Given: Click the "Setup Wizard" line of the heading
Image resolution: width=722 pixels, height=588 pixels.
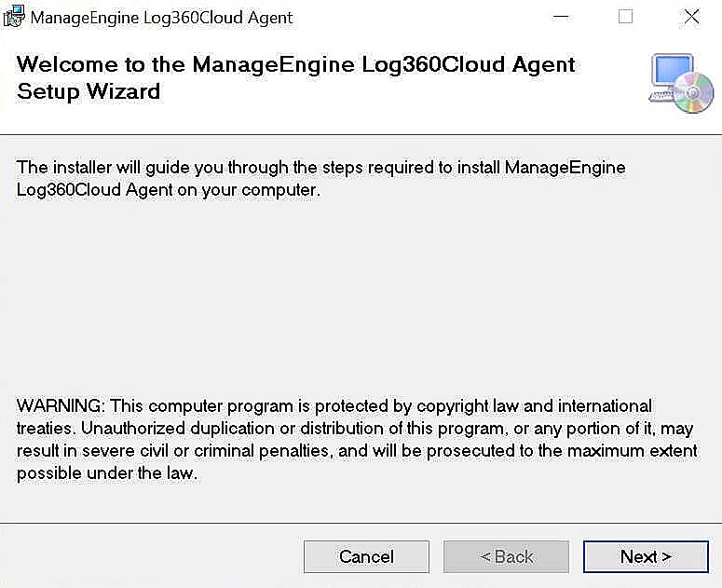Looking at the screenshot, I should [89, 91].
